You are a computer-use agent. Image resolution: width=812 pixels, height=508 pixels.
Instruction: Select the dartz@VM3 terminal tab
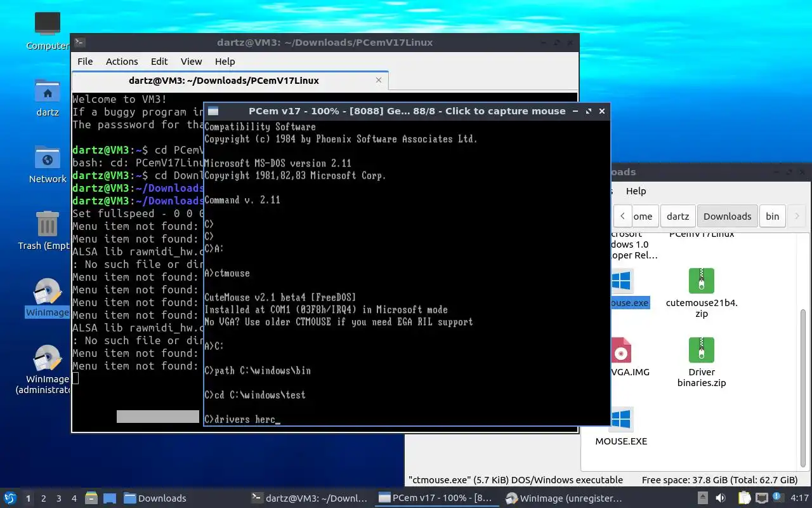(x=230, y=81)
